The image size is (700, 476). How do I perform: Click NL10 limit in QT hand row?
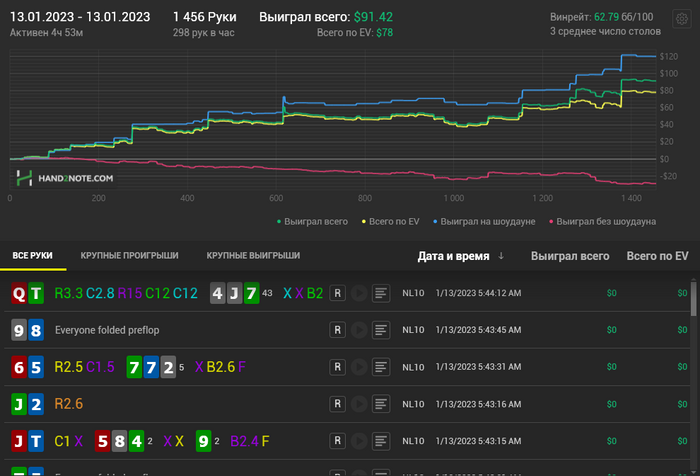[x=413, y=293]
